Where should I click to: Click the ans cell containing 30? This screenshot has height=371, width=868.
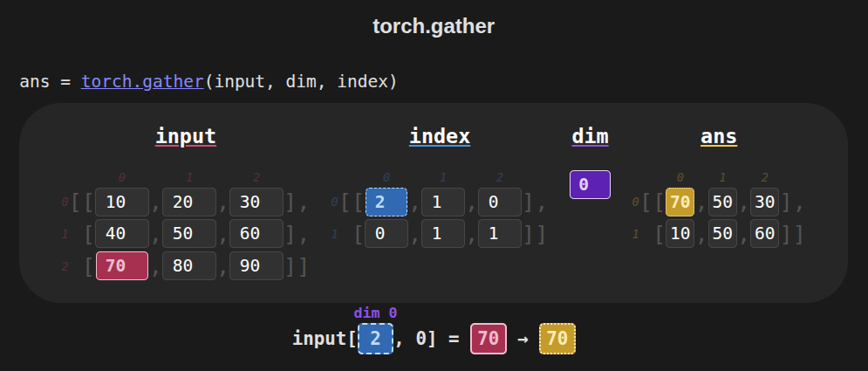(765, 203)
